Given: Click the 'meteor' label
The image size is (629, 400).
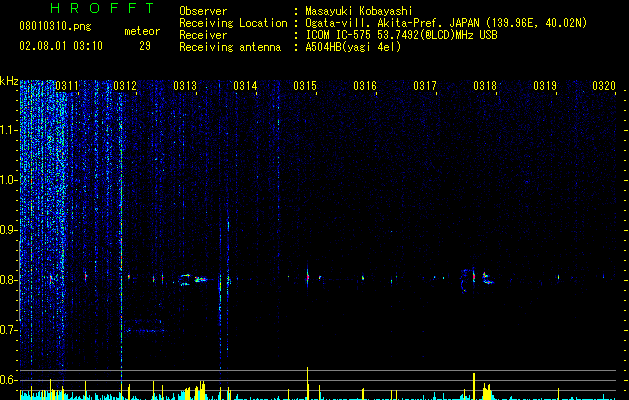Looking at the screenshot, I should pyautogui.click(x=142, y=31).
